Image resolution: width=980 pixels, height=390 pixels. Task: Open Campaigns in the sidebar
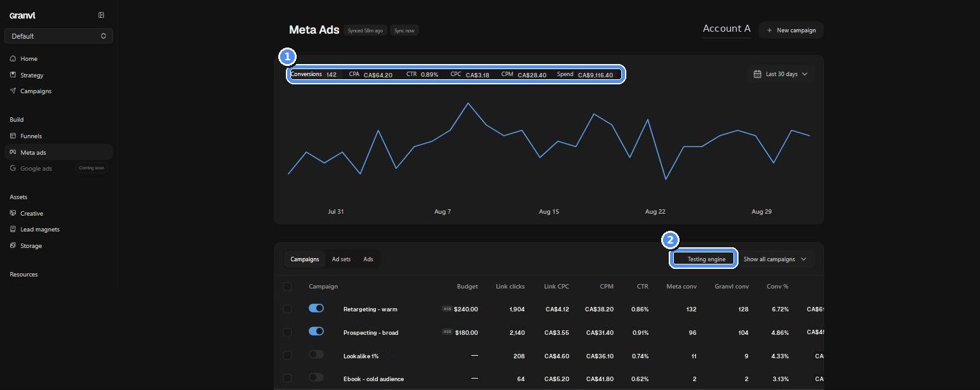pos(58,91)
